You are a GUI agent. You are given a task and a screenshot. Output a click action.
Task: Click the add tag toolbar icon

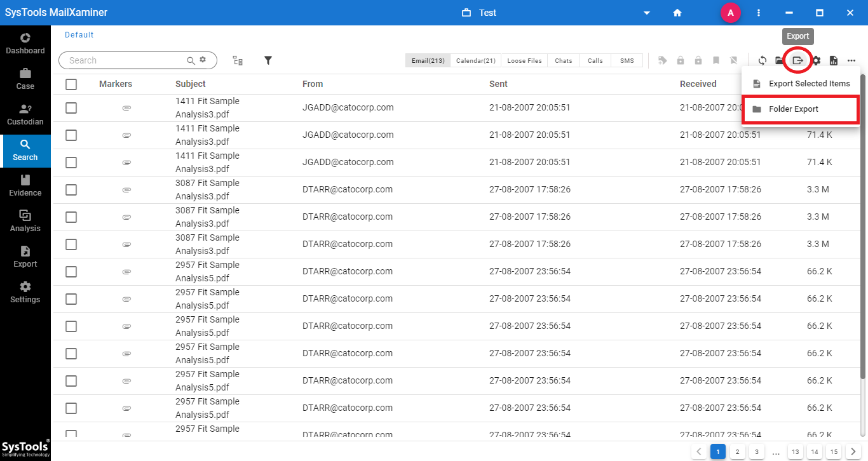coord(663,60)
